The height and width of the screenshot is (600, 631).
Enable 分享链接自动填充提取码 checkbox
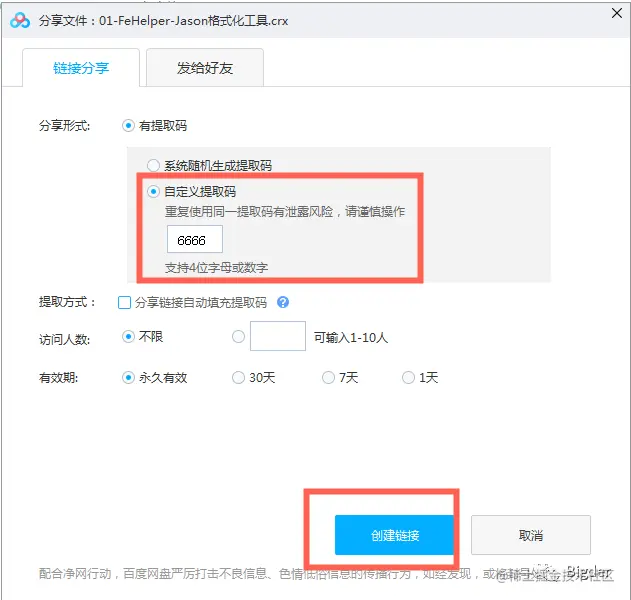pyautogui.click(x=124, y=302)
